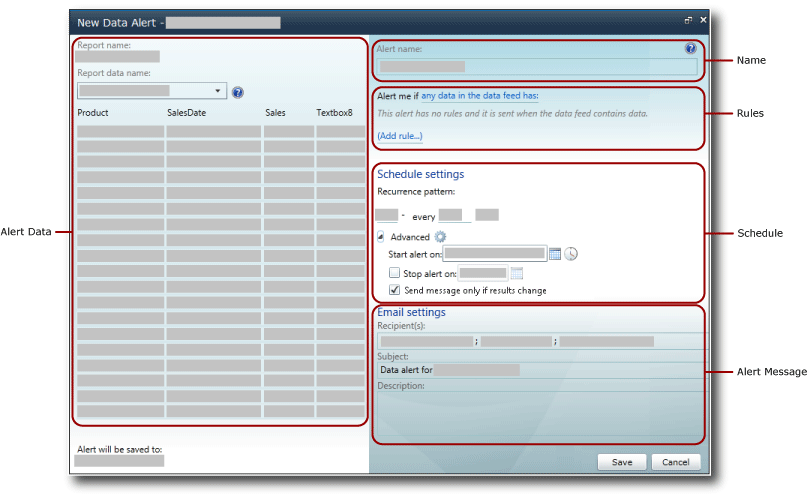Open clock time picker for Start alert
808x498 pixels.
click(571, 254)
